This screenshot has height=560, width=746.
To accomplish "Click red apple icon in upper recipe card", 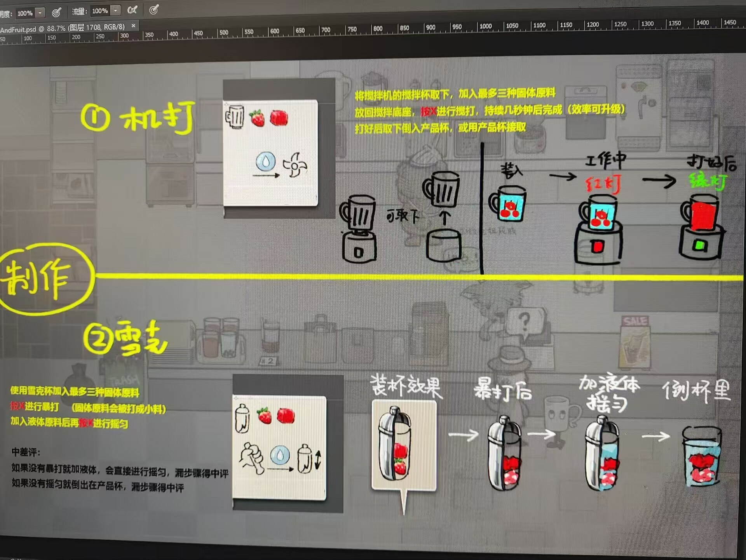I will point(279,118).
